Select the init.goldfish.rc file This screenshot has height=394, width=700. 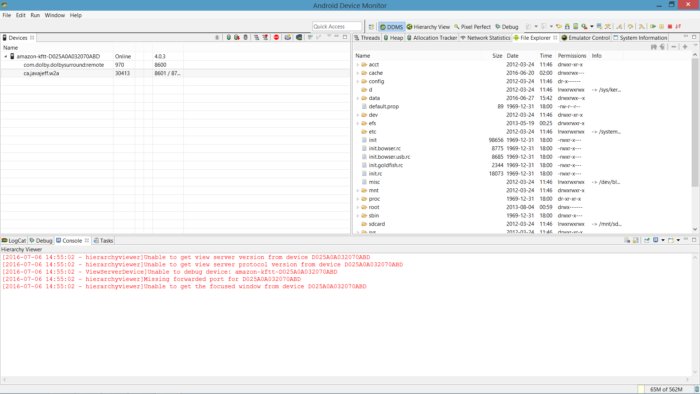pyautogui.click(x=386, y=165)
